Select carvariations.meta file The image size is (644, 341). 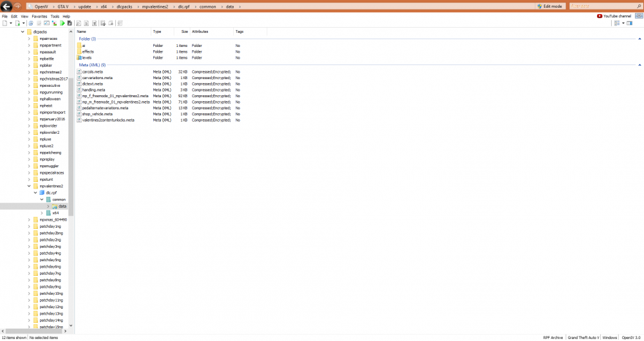(x=97, y=78)
